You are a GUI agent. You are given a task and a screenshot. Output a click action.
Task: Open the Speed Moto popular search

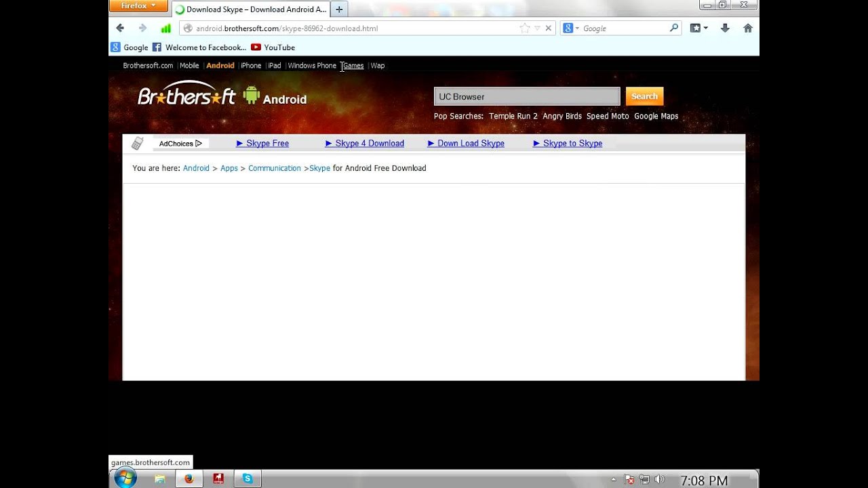click(x=608, y=116)
